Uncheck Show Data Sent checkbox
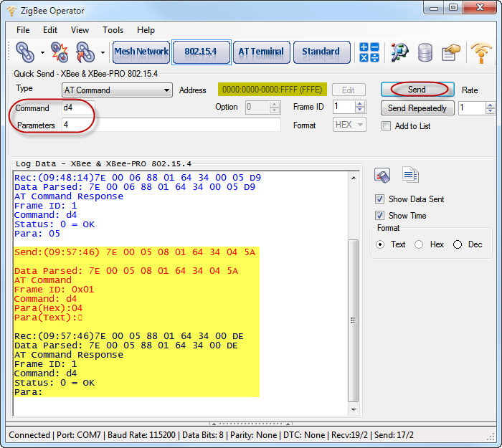 coord(379,199)
